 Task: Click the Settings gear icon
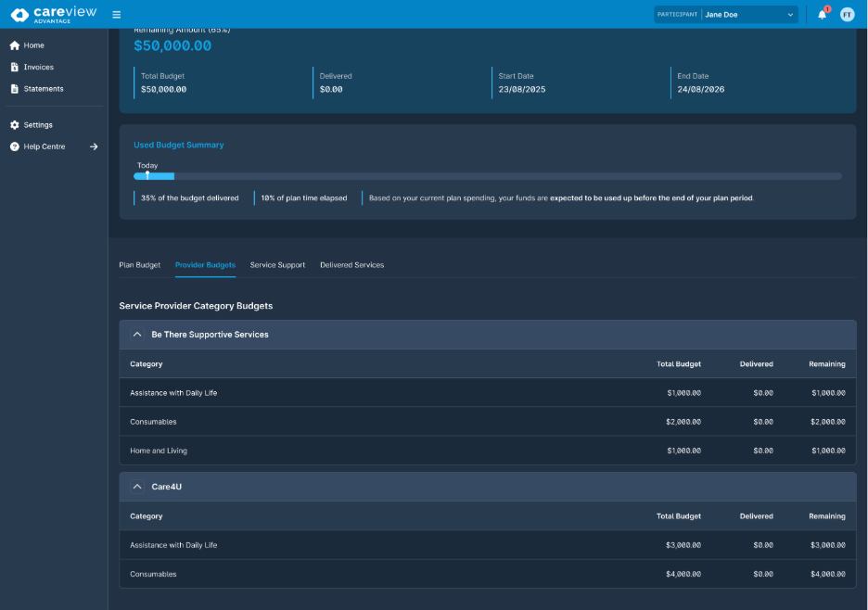tap(15, 125)
